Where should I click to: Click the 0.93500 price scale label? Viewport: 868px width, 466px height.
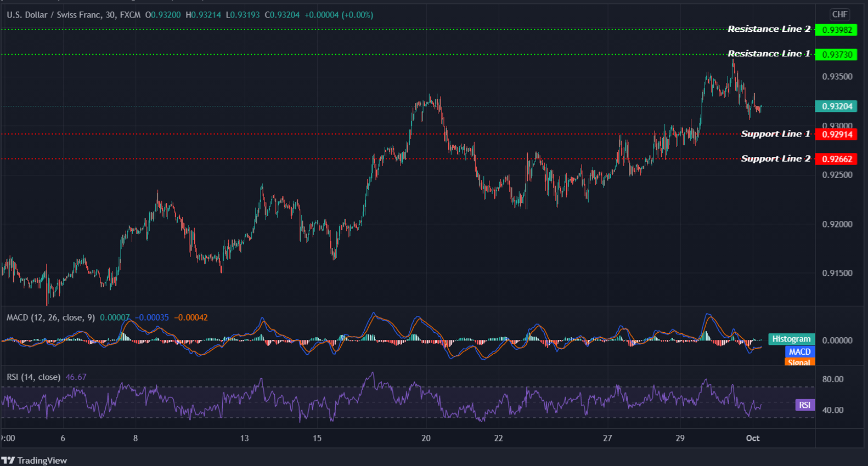[837, 77]
